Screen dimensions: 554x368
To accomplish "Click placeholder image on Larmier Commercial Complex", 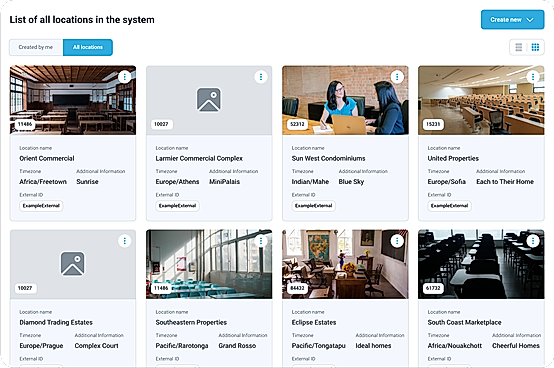I will tap(209, 100).
